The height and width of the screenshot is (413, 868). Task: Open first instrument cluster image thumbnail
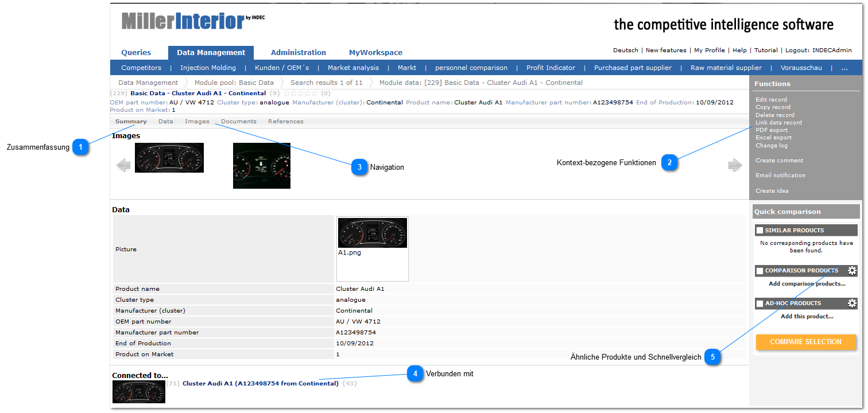pos(169,158)
